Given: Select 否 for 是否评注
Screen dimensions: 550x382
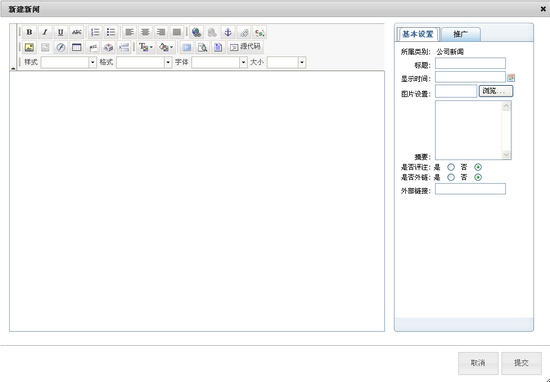Looking at the screenshot, I should 478,167.
